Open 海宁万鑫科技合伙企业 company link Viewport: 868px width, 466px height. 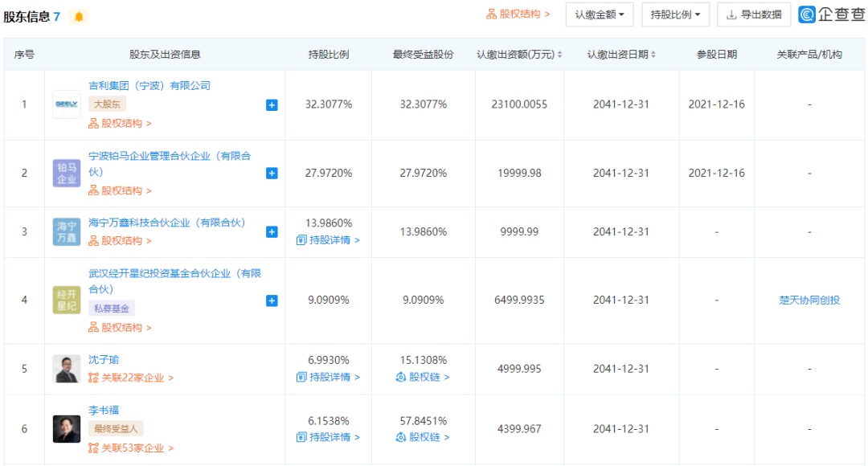point(166,223)
